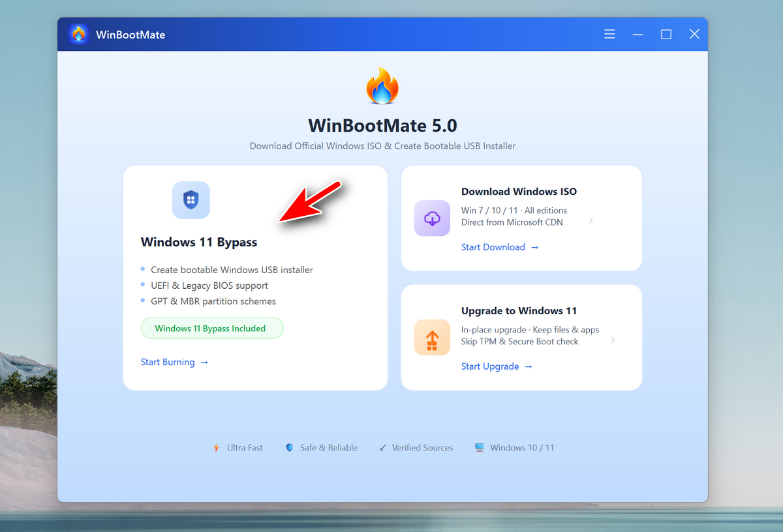The image size is (783, 532).
Task: Select the Windows 11 Bypass card heading
Action: pyautogui.click(x=199, y=242)
